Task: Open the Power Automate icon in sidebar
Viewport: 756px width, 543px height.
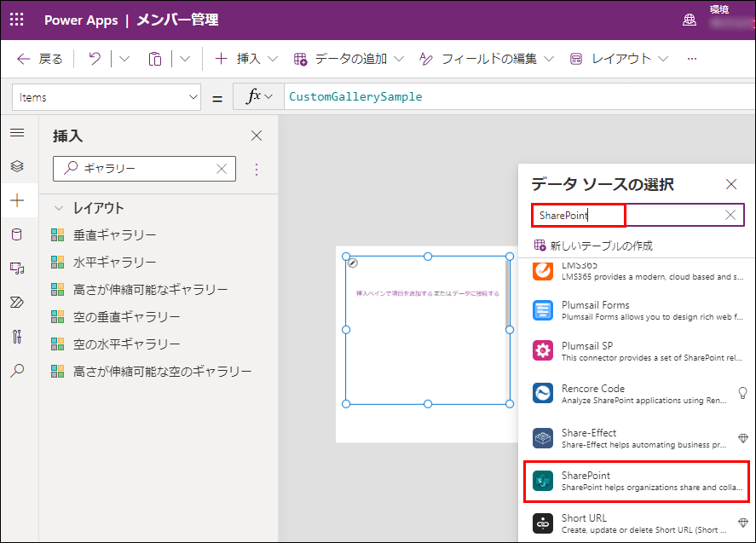Action: 17,303
